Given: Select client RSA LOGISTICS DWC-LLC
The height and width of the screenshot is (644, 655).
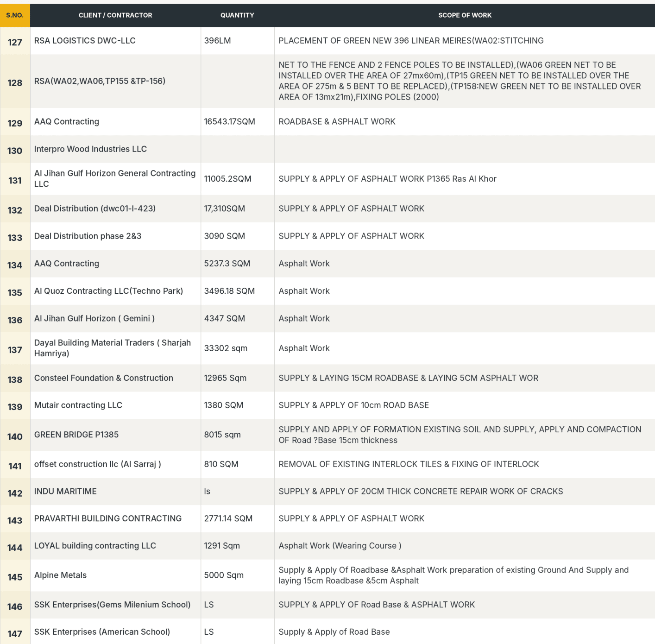Looking at the screenshot, I should 85,41.
